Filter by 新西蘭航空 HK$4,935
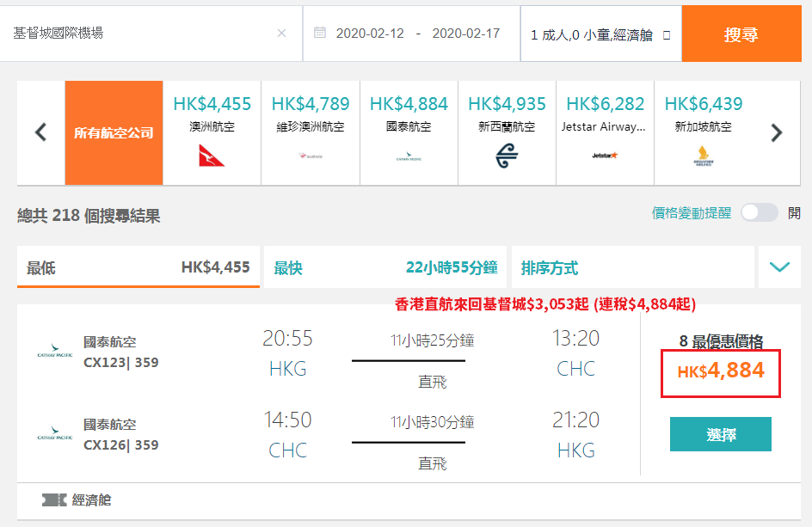The height and width of the screenshot is (527, 812). tap(507, 132)
